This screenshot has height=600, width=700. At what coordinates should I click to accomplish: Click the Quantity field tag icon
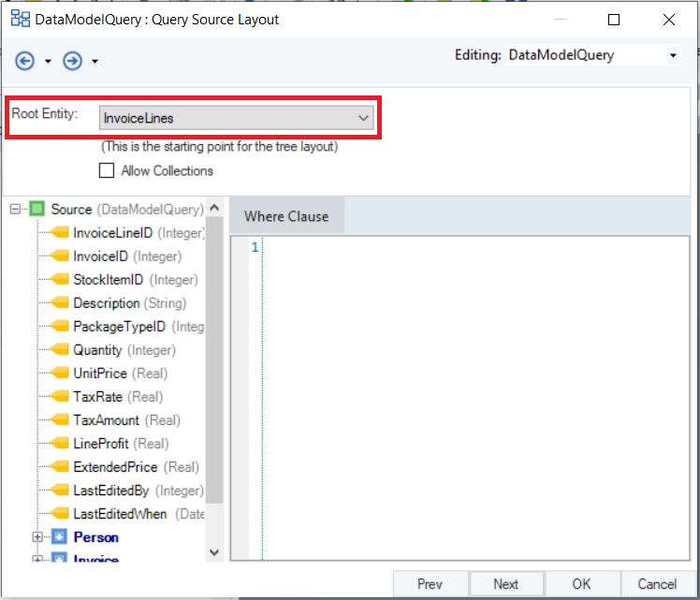click(59, 349)
